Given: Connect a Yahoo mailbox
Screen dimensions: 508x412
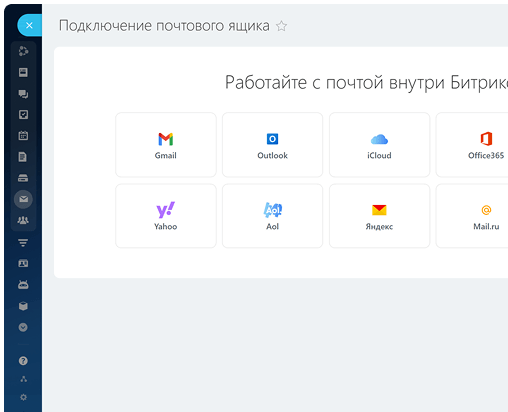Looking at the screenshot, I should coord(166,216).
